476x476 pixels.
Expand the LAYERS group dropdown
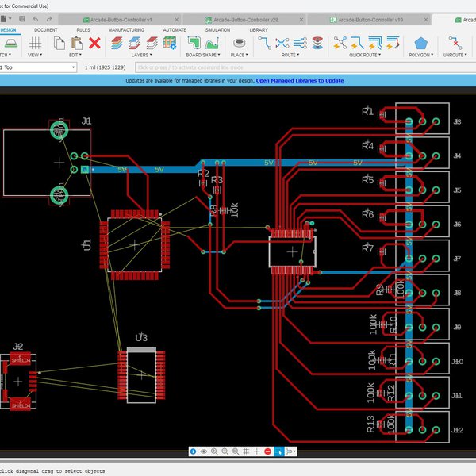142,55
